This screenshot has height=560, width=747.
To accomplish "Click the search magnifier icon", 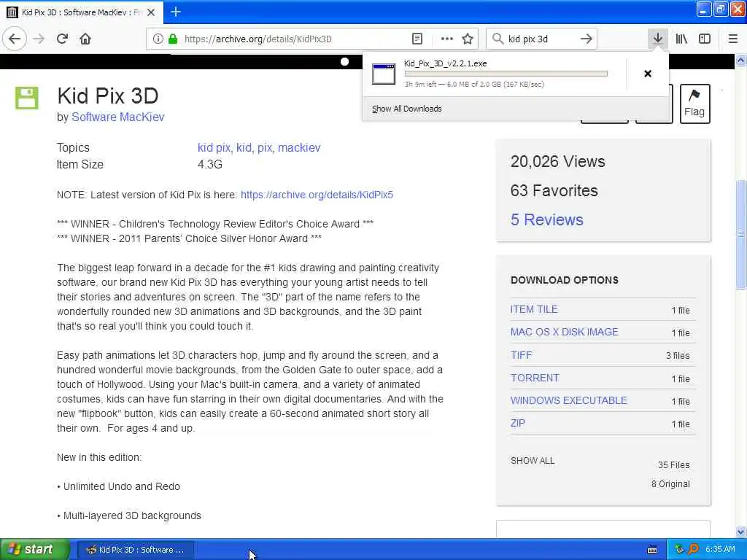I will tap(498, 39).
